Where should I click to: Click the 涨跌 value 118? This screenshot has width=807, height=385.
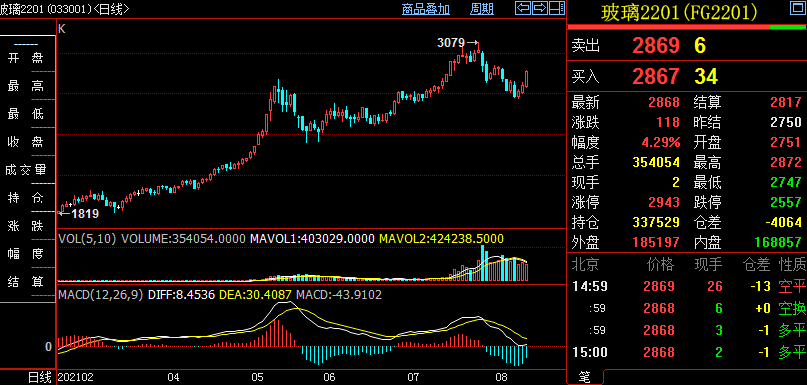point(668,122)
